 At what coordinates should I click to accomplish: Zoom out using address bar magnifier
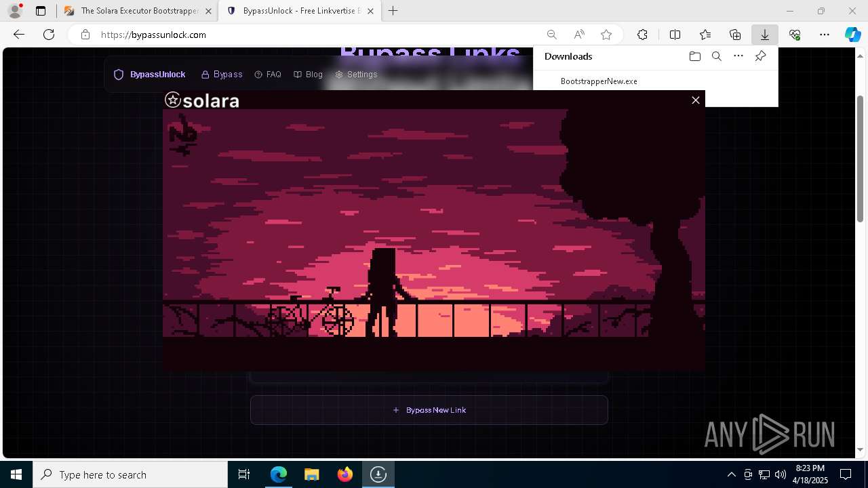(x=552, y=35)
